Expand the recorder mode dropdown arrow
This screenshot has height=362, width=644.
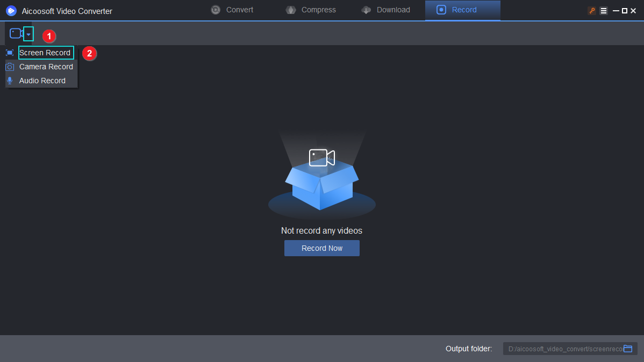(28, 34)
